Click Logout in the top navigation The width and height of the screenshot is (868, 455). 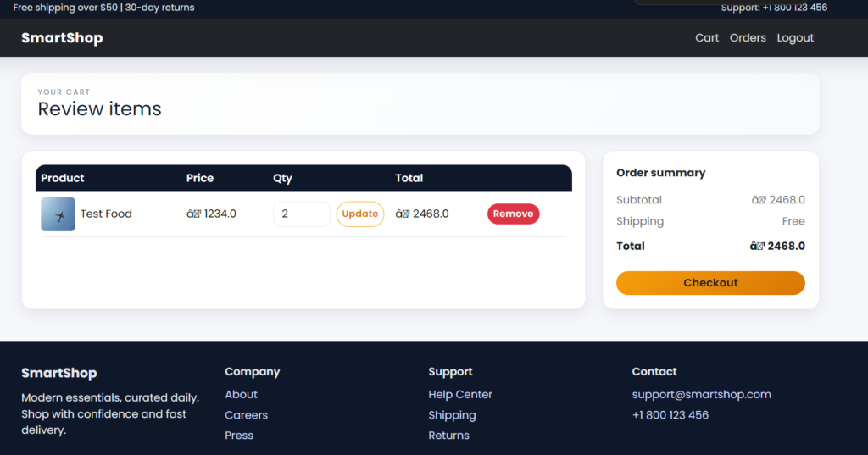(795, 37)
